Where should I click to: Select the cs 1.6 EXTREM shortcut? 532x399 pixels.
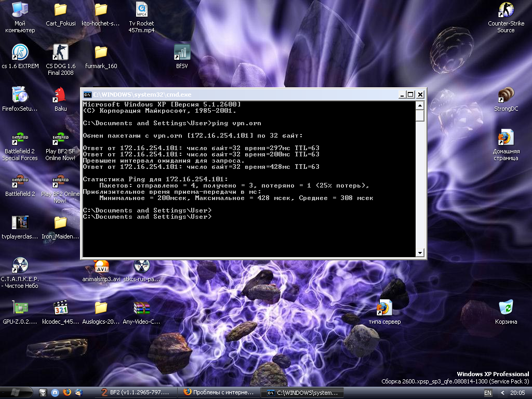click(20, 53)
